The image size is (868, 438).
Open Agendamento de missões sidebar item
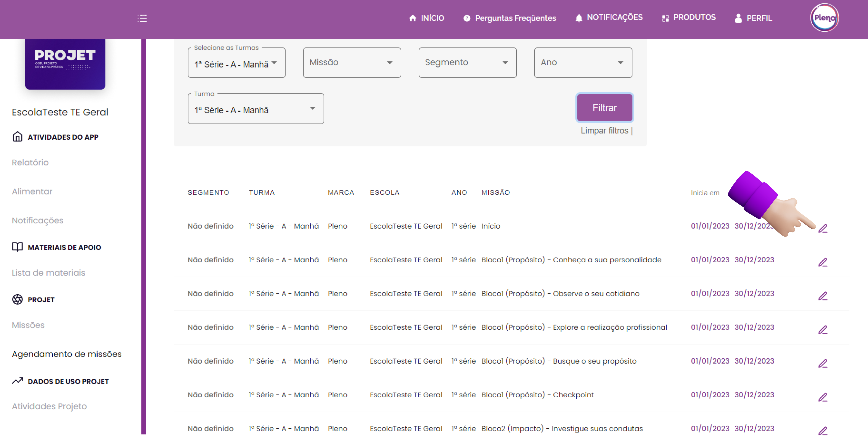[x=67, y=354]
